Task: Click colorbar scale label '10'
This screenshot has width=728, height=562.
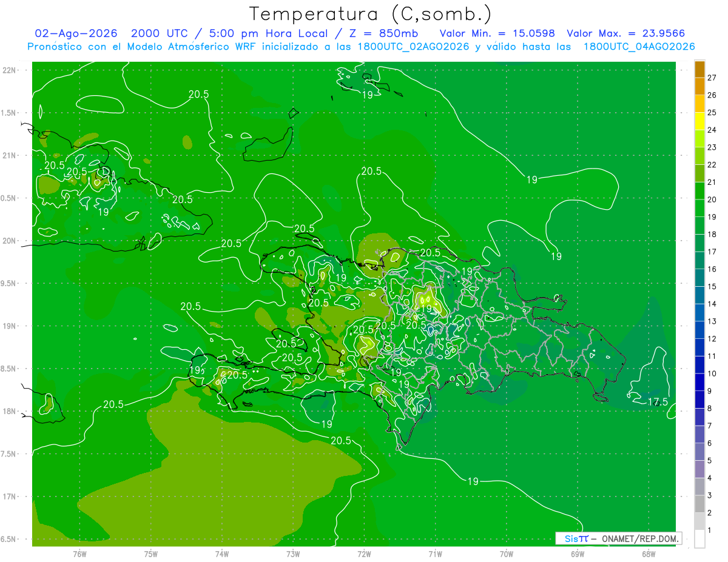Action: click(712, 373)
